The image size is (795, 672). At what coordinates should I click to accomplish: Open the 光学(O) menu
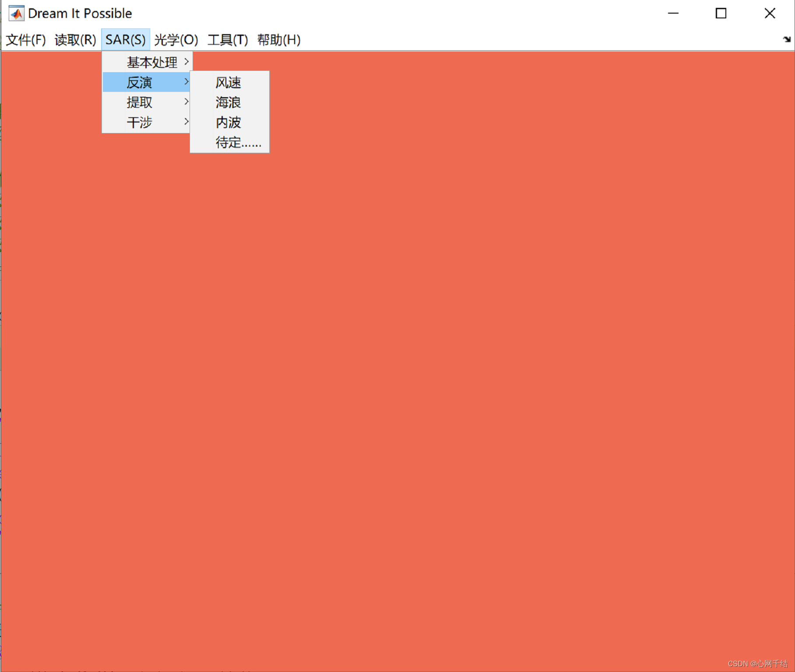point(176,40)
